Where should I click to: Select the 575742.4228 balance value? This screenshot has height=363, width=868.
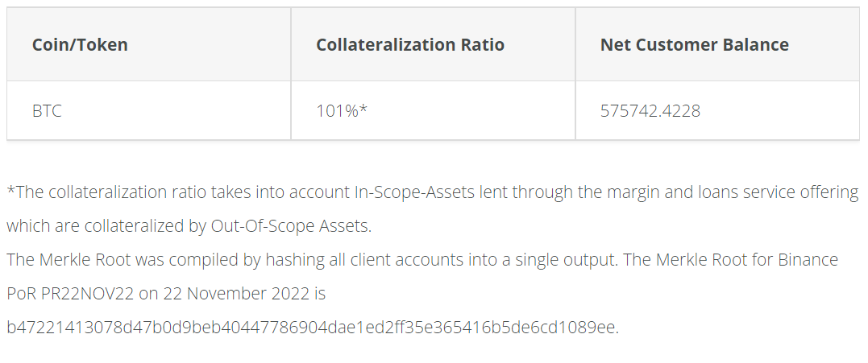tap(650, 111)
